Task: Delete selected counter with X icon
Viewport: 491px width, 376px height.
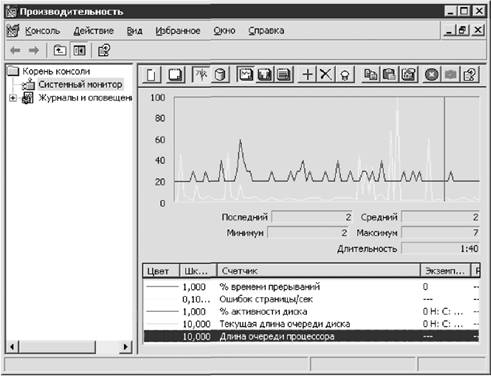Action: pyautogui.click(x=326, y=75)
